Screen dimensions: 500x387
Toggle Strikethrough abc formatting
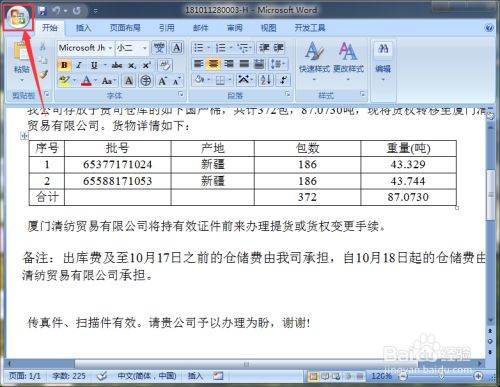[117, 65]
